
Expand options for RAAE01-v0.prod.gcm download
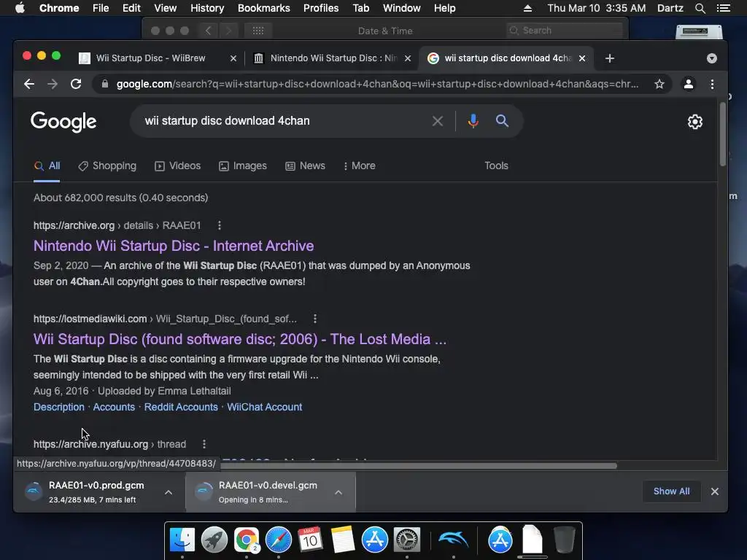[169, 492]
